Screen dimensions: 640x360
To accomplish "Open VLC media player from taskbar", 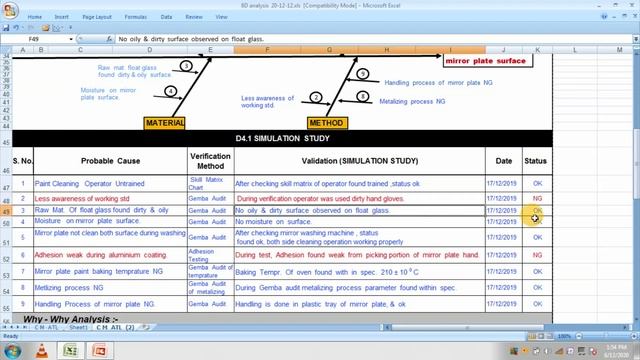I will pyautogui.click(x=42, y=351).
